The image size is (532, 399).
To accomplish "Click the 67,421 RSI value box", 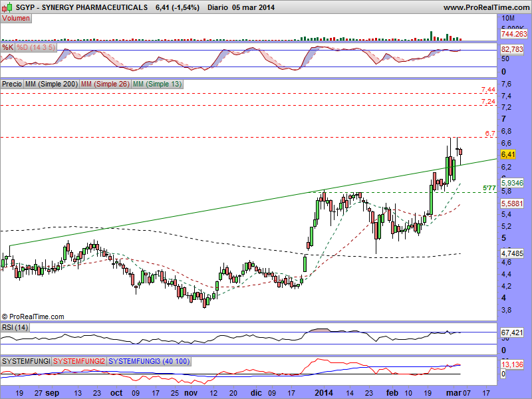I will (x=512, y=333).
